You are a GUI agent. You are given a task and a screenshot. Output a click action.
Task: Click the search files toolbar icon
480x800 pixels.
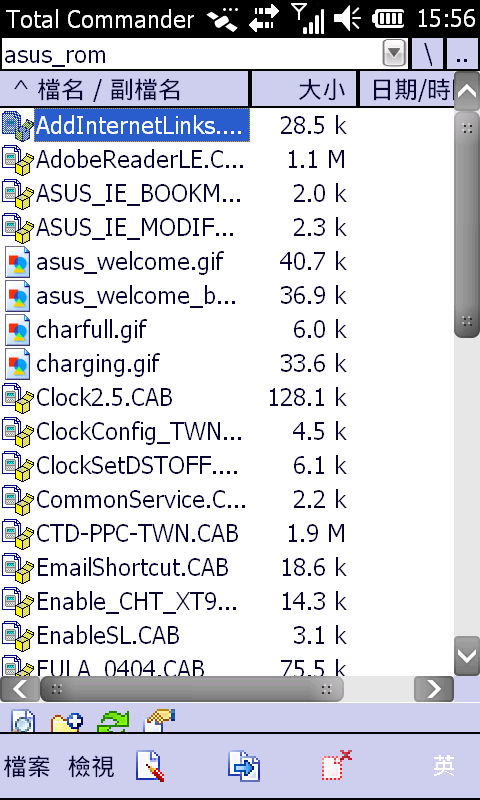coord(22,720)
